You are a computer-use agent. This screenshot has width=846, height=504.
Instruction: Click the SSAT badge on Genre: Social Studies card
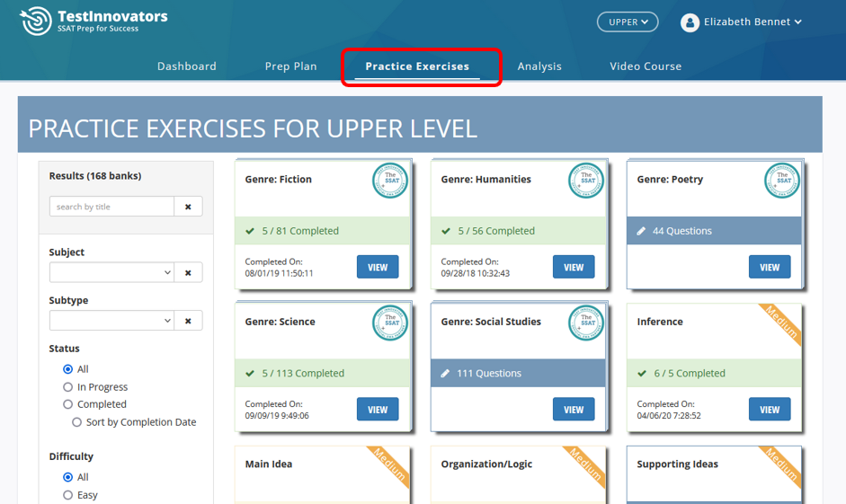point(586,323)
